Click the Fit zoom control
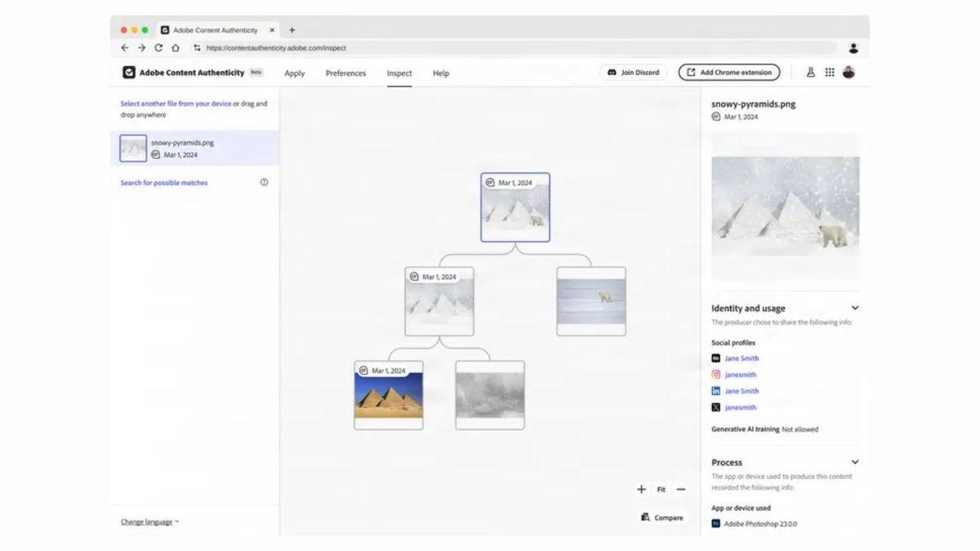This screenshot has height=551, width=980. point(661,488)
